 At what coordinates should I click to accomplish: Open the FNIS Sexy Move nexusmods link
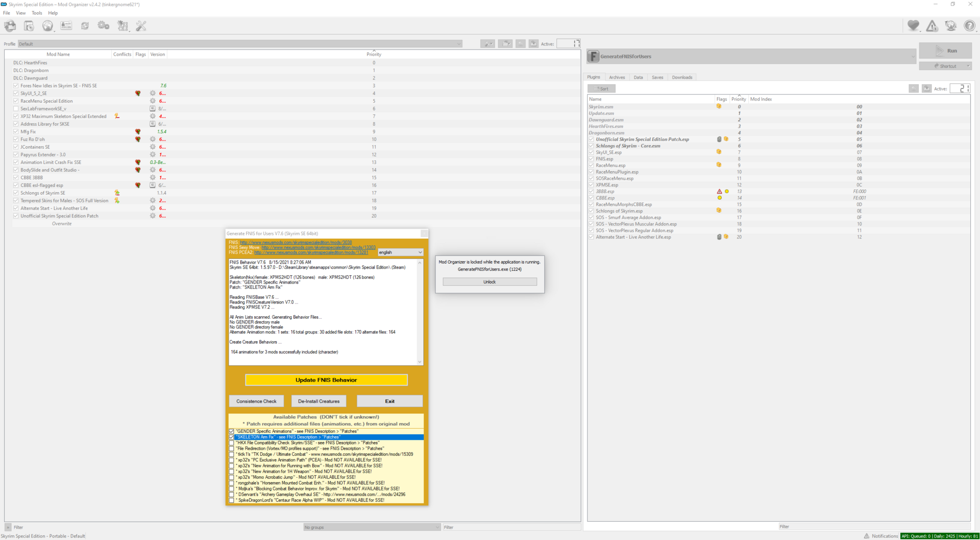tap(318, 247)
